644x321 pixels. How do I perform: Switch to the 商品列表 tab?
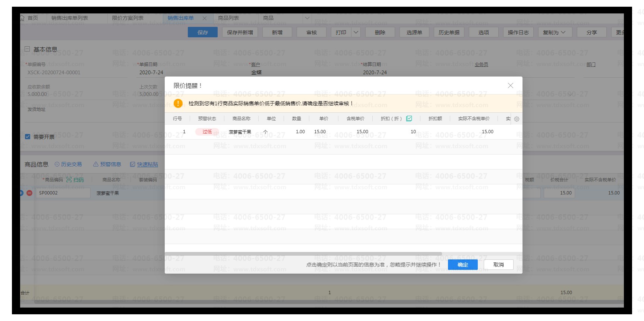point(228,18)
